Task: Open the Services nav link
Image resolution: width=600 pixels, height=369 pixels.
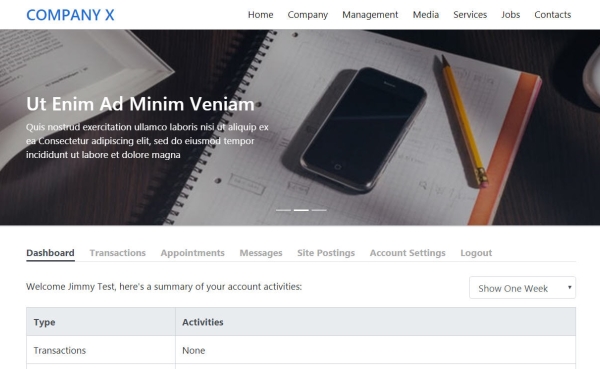Action: coord(470,15)
